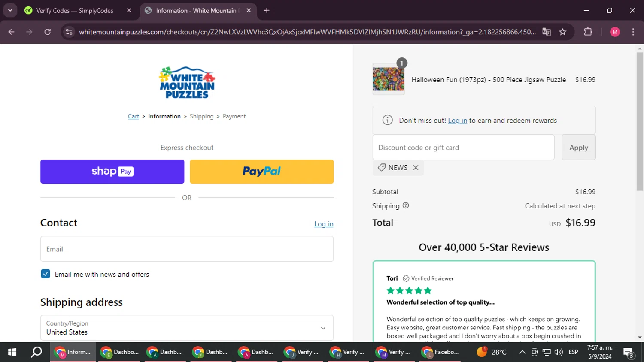
Task: View site information icon in address bar
Action: tap(69, 32)
